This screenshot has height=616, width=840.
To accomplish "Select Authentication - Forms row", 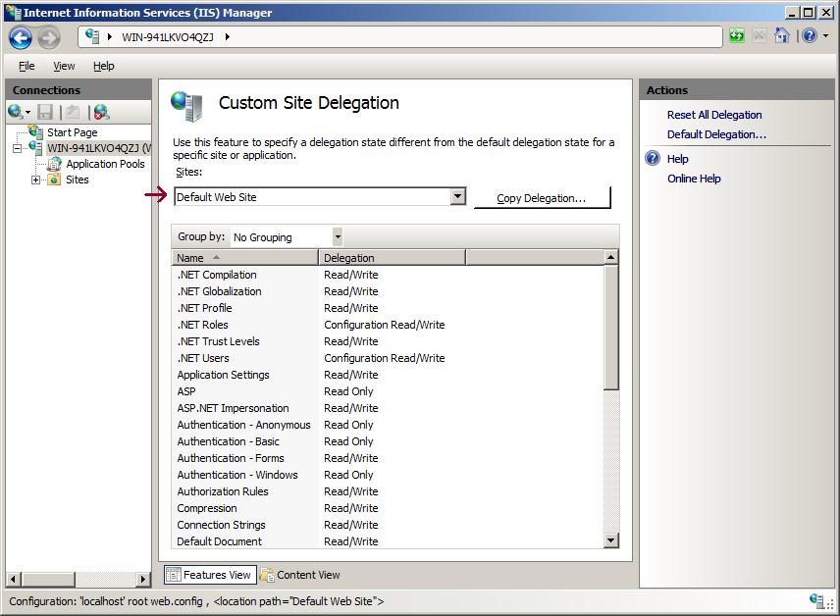I will tap(388, 458).
